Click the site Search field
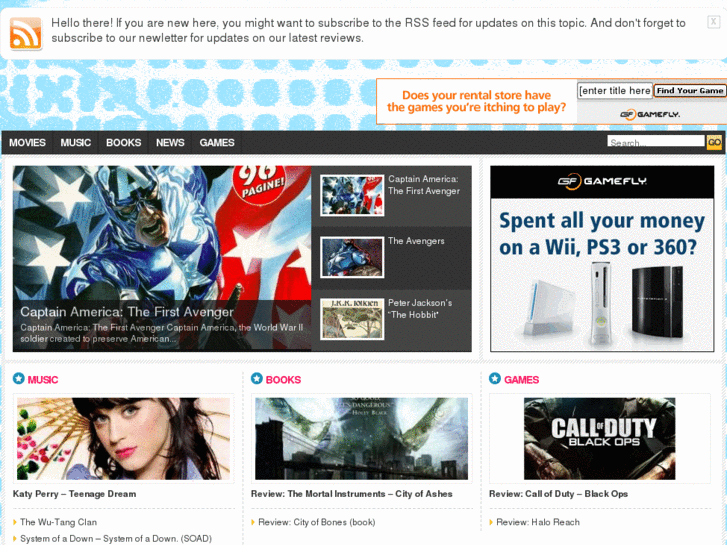This screenshot has height=545, width=727. pyautogui.click(x=656, y=141)
